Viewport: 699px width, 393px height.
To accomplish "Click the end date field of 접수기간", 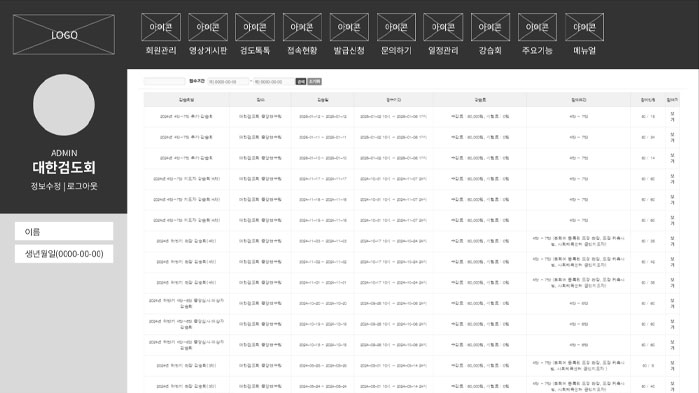I will (x=273, y=82).
